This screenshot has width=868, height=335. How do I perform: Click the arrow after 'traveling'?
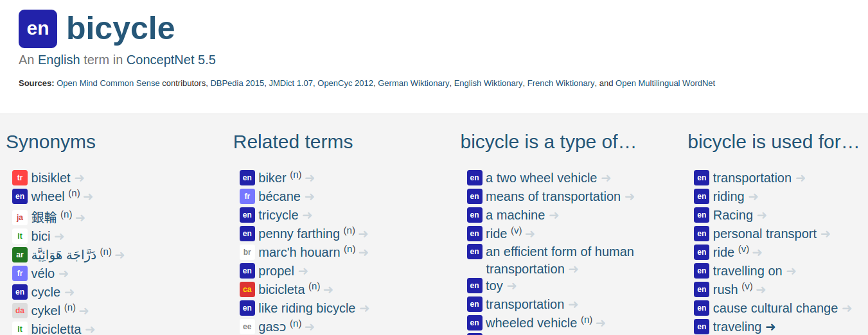point(771,327)
